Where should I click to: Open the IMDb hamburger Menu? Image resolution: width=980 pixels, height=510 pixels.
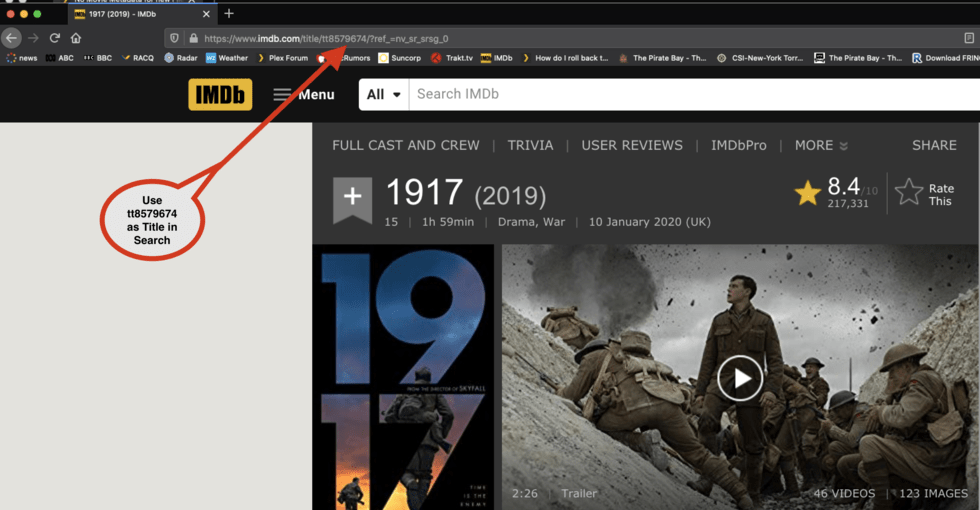pos(304,94)
